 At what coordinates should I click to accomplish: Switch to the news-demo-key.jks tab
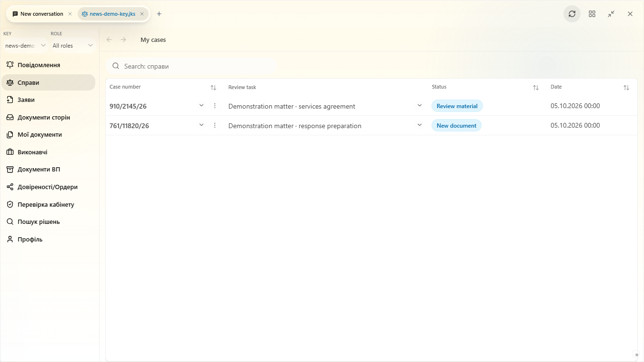[x=113, y=14]
